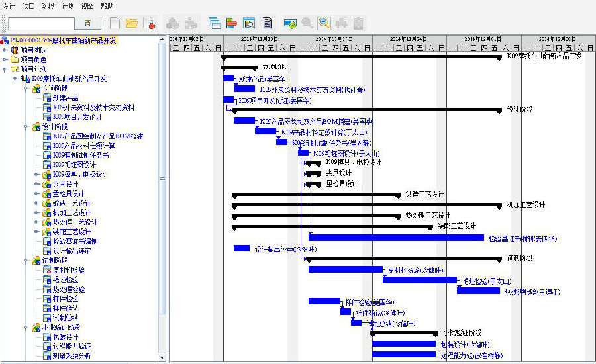Collapse the 项目计划 tree node
Image resolution: width=596 pixels, height=364 pixels.
[5, 69]
